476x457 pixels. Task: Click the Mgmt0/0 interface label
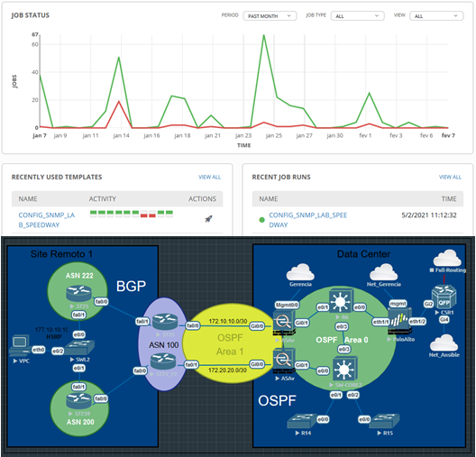[287, 305]
